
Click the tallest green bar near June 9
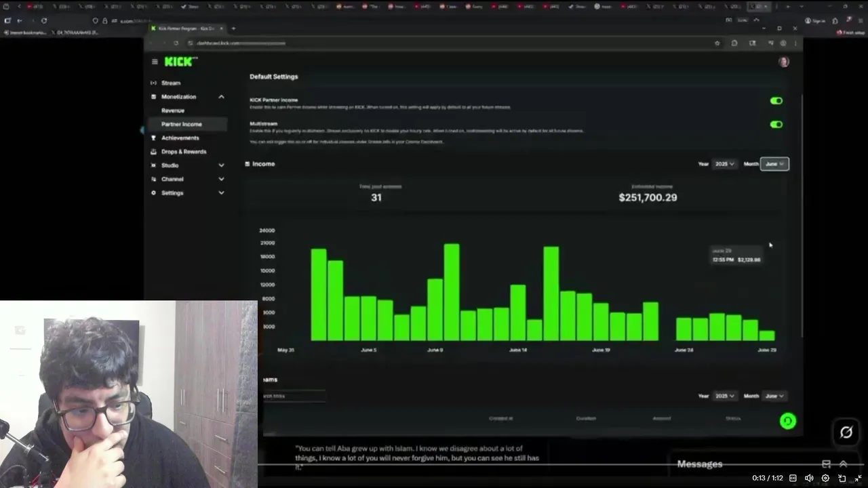[452, 292]
